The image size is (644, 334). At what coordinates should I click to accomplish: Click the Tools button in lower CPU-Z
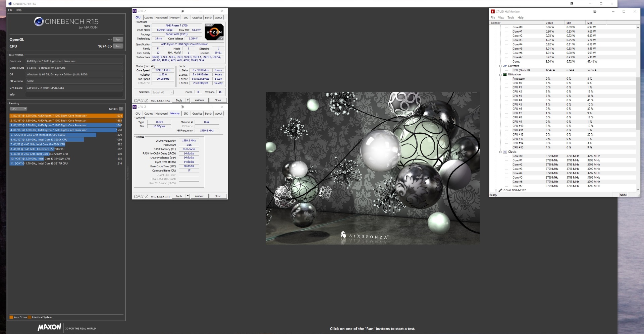click(x=179, y=196)
